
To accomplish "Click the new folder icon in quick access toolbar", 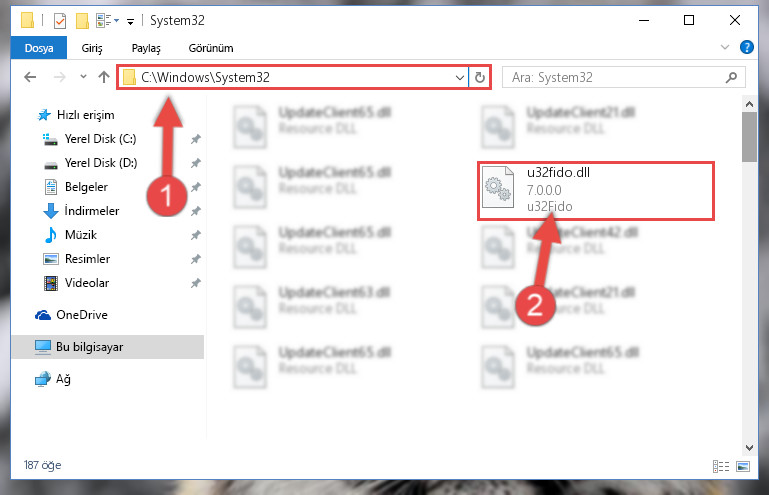I will tap(82, 21).
